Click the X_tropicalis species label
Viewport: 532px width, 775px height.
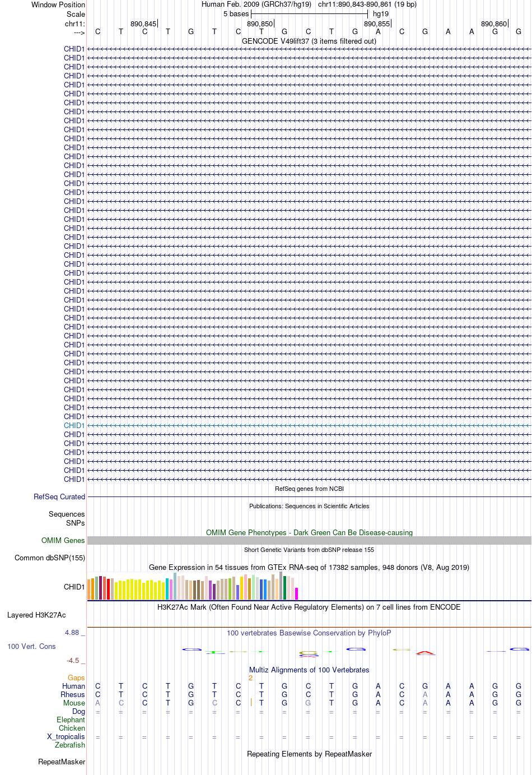[x=66, y=736]
